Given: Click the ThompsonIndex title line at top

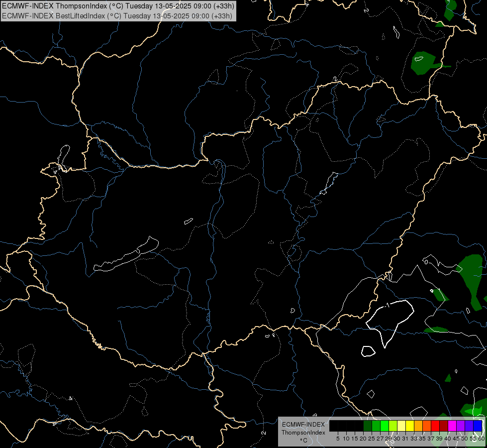Looking at the screenshot, I should 118,5.
